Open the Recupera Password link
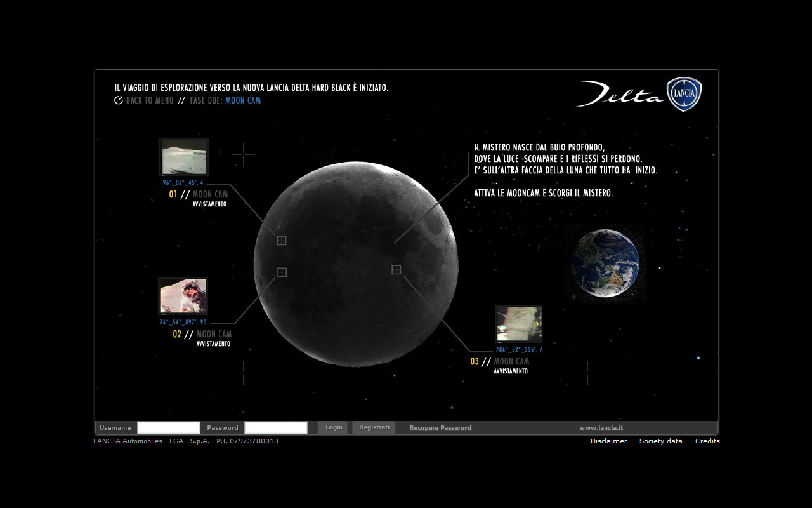 pyautogui.click(x=440, y=428)
